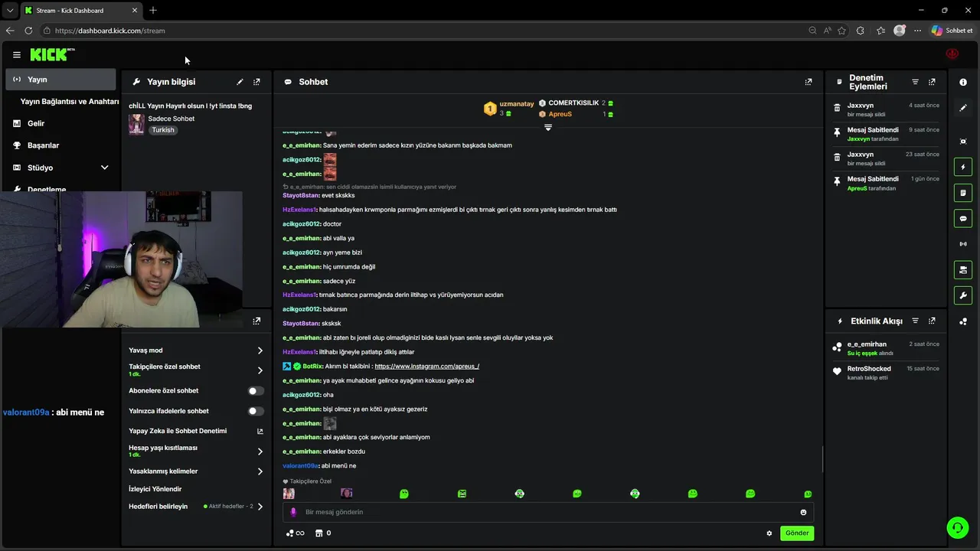Expand the Stüdyo sidebar section
Screen dimensions: 980x551
[x=105, y=168]
